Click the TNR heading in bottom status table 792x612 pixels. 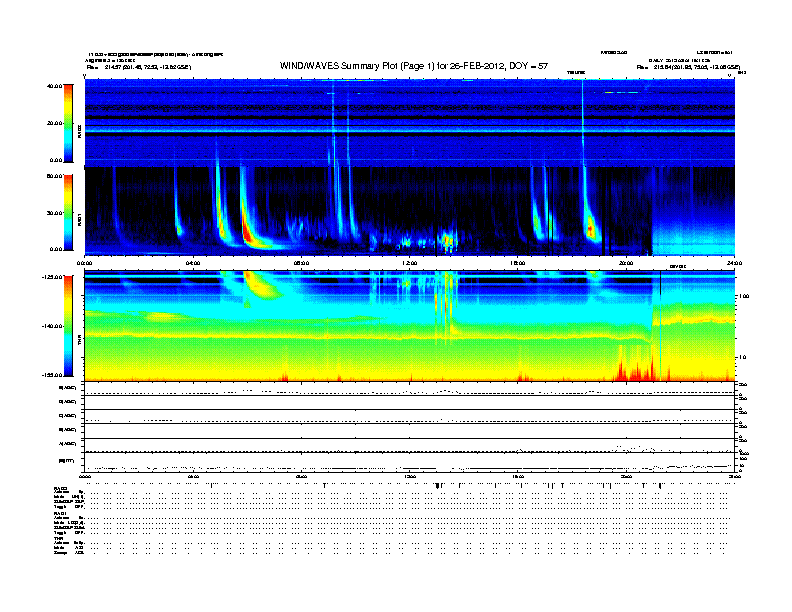pyautogui.click(x=58, y=538)
